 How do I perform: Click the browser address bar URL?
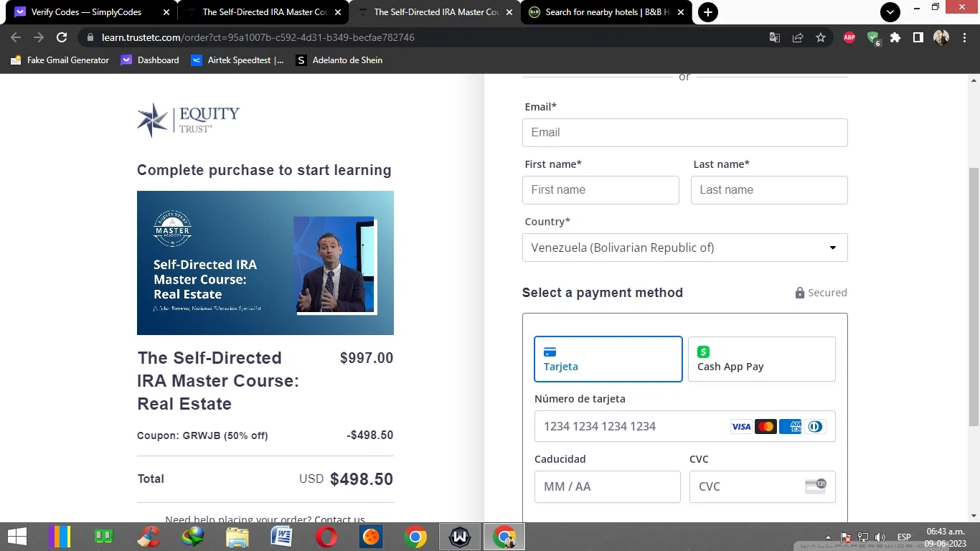pyautogui.click(x=258, y=37)
